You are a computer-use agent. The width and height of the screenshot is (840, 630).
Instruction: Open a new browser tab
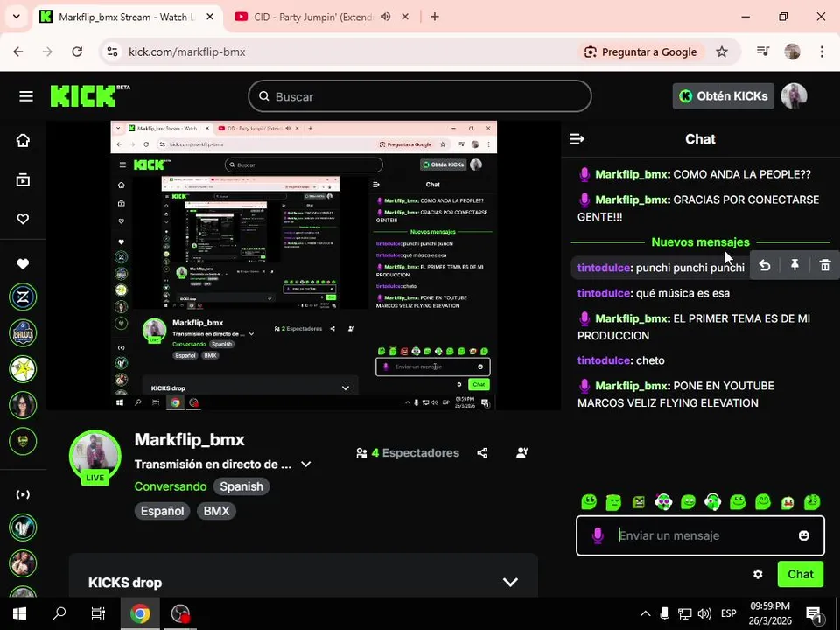[x=435, y=17]
